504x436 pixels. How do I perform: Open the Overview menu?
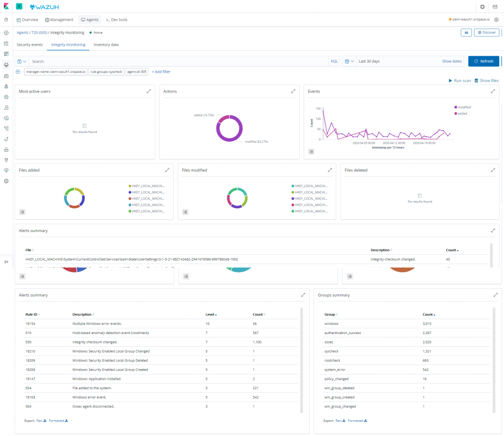click(x=28, y=20)
